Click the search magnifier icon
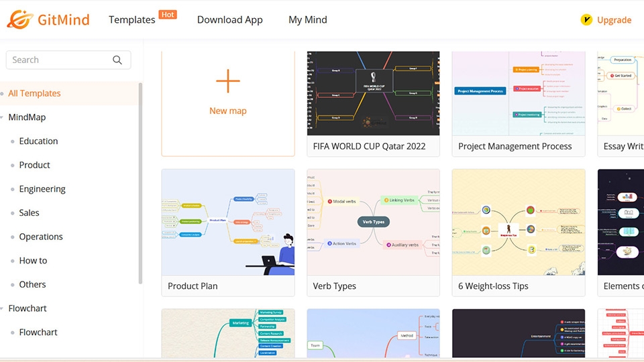The height and width of the screenshot is (362, 644). click(117, 60)
